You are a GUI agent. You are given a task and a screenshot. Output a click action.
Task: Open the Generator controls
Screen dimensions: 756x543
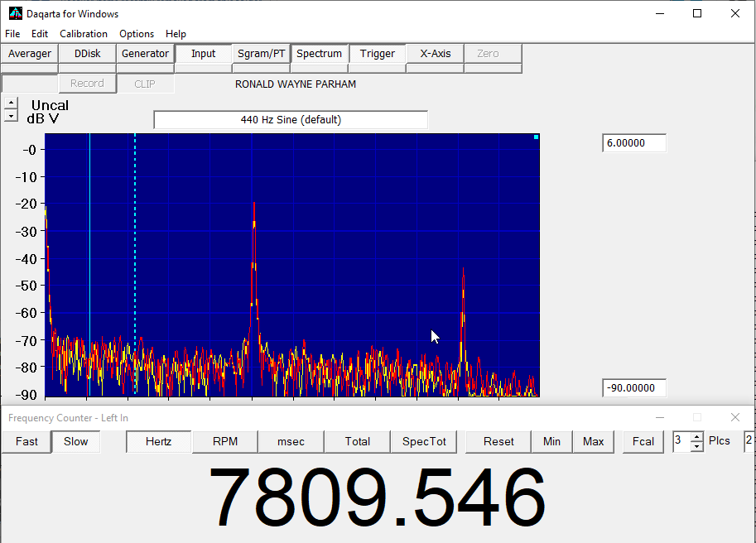(x=145, y=54)
